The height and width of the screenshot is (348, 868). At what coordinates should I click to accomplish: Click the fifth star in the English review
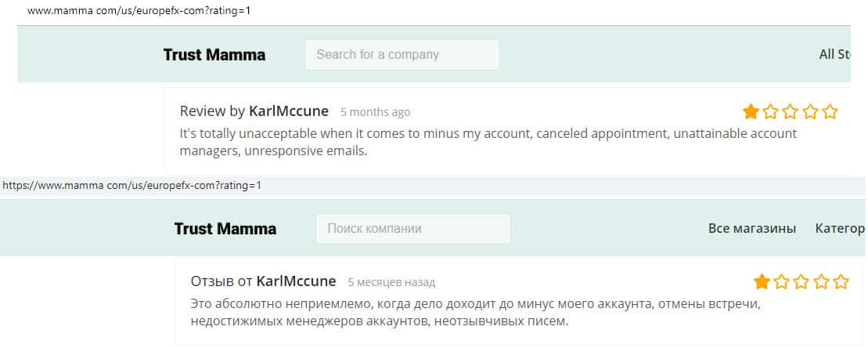pos(830,111)
